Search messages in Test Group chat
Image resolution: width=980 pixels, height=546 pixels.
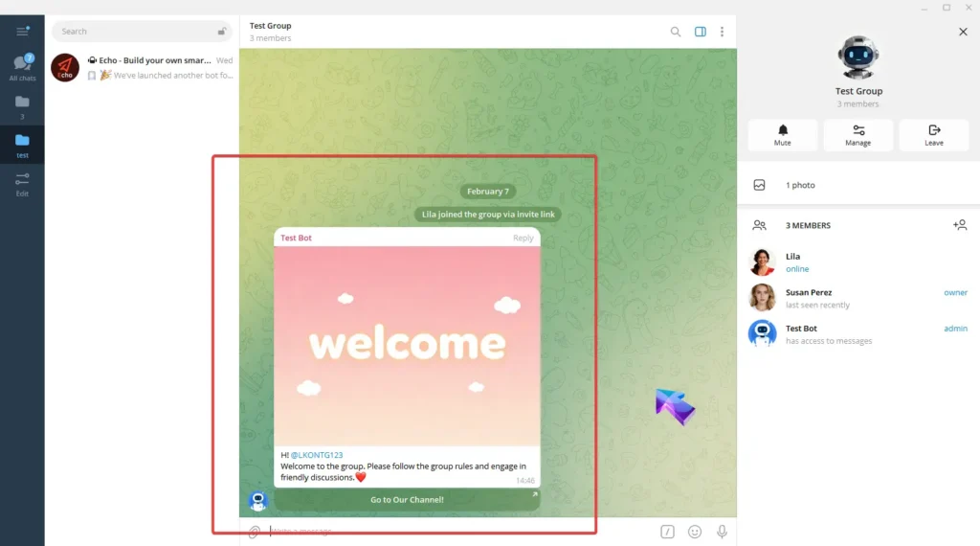pyautogui.click(x=676, y=32)
